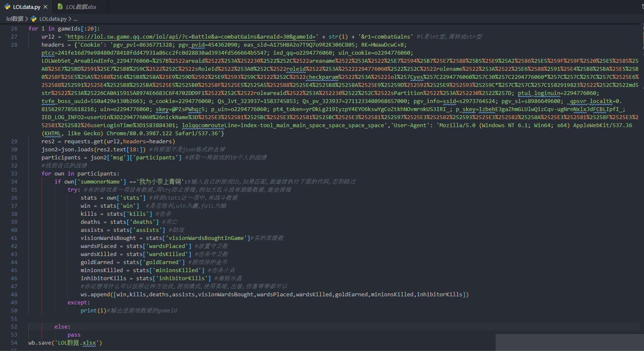644x351 pixels.
Task: Click the 'headers' variable on line 28
Action: tap(53, 45)
